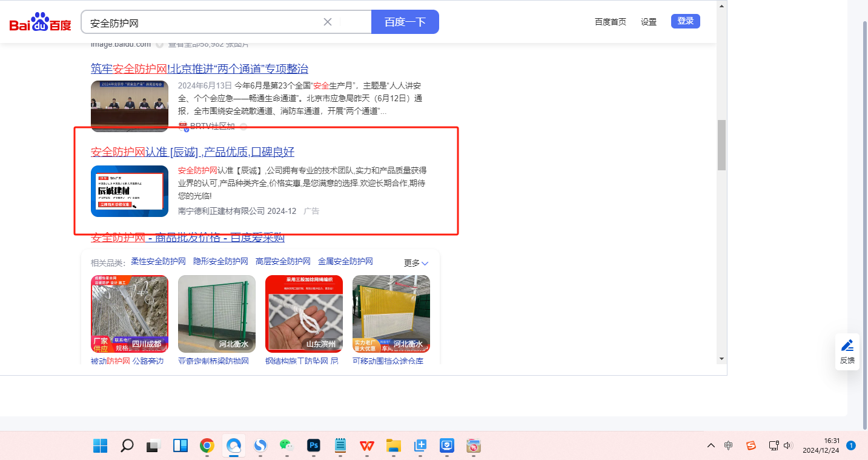Click the scrollbar's up arrow
The height and width of the screenshot is (460, 868).
coord(721,6)
